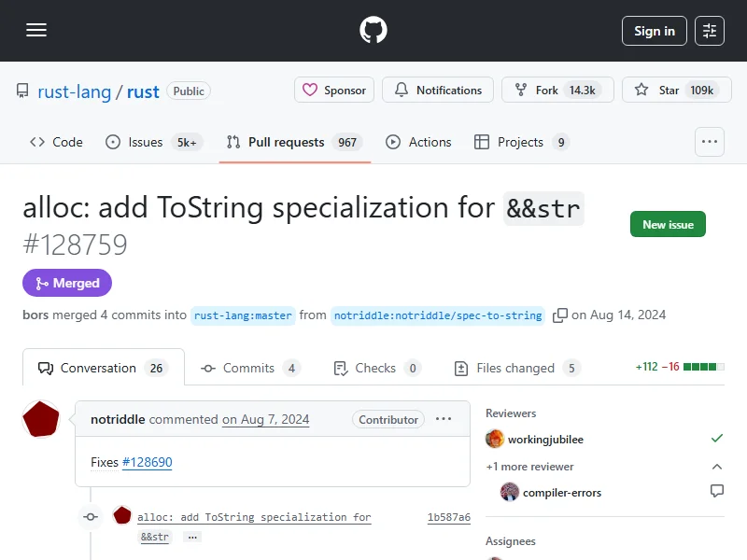
Task: Open the comment's three-dot options menu
Action: point(444,419)
